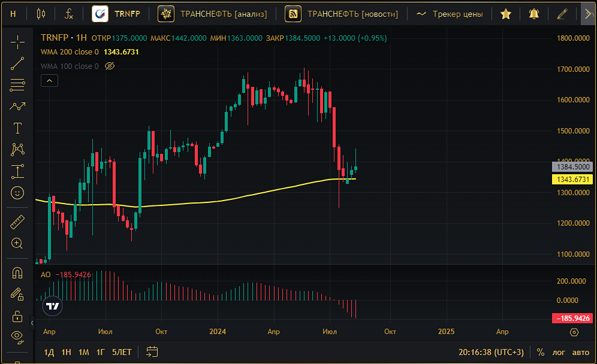Set the chart range to 1Г
The height and width of the screenshot is (364, 597).
tap(101, 352)
